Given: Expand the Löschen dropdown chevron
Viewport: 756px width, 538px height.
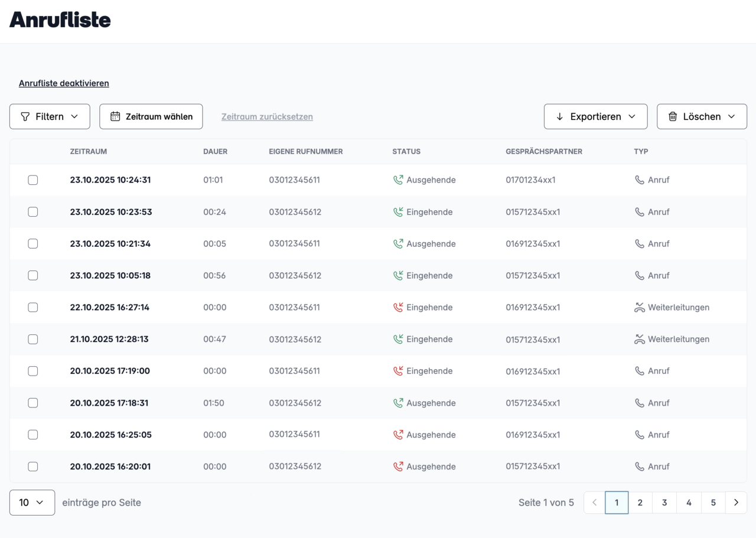Looking at the screenshot, I should pos(731,117).
